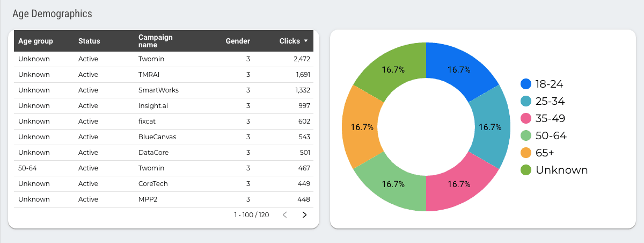Click the gender value in fixcat row
The height and width of the screenshot is (243, 644).
(x=248, y=121)
